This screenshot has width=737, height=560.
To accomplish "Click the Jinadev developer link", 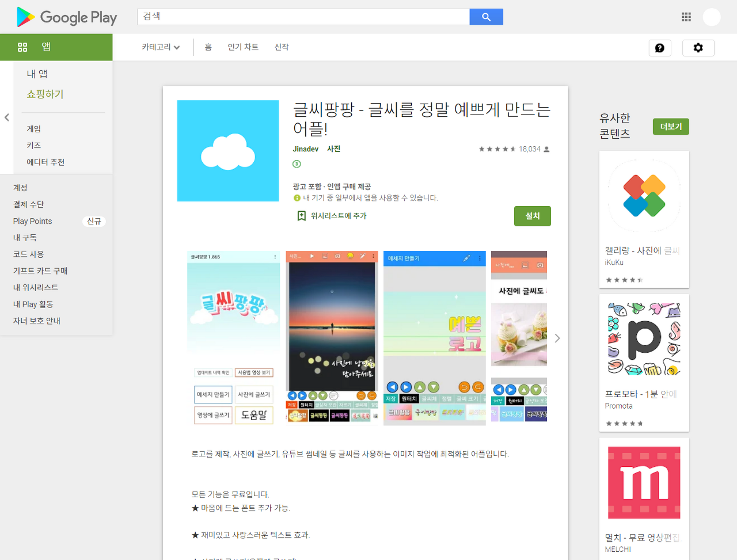I will pos(305,149).
